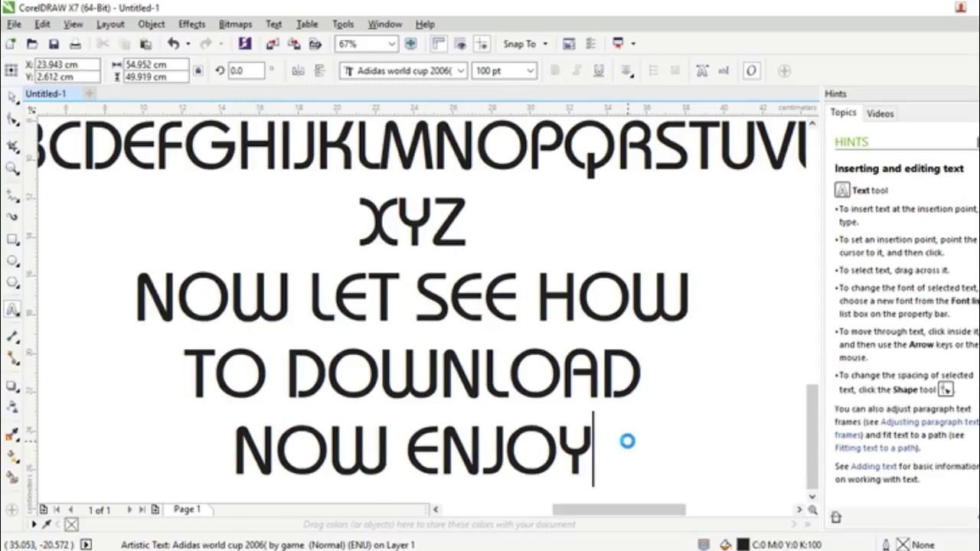Viewport: 980px width, 551px height.
Task: Click the add page button
Action: (x=155, y=509)
